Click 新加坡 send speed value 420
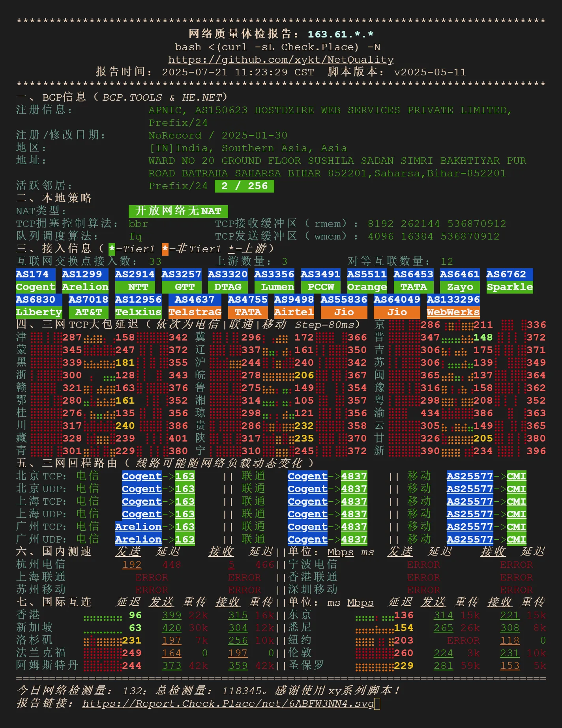 172,628
